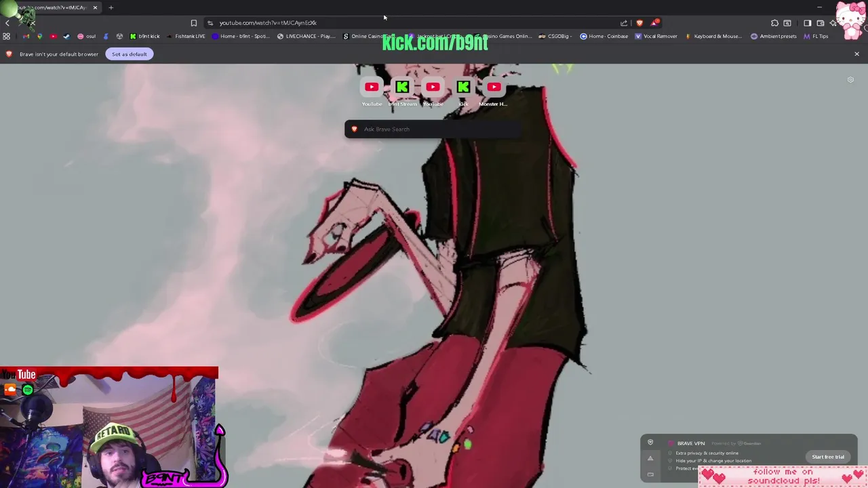Open the Keyboard & Mouse... bookmark

[x=714, y=37]
